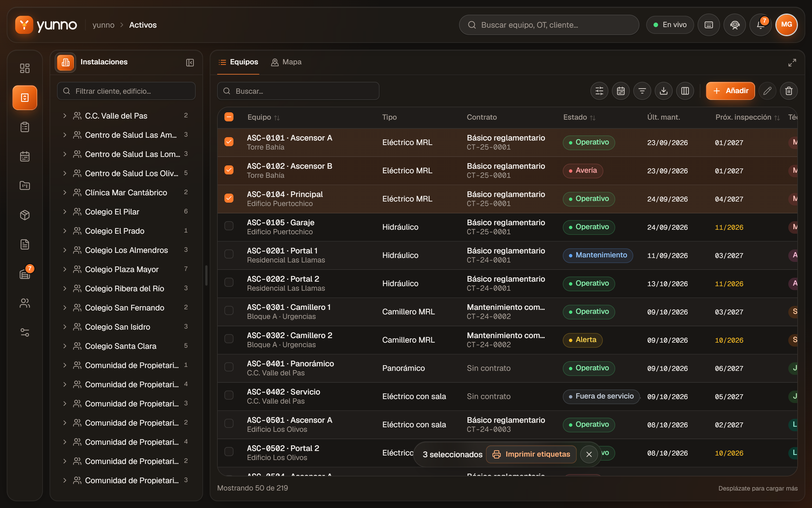
Task: Click the delete trash icon
Action: point(789,91)
